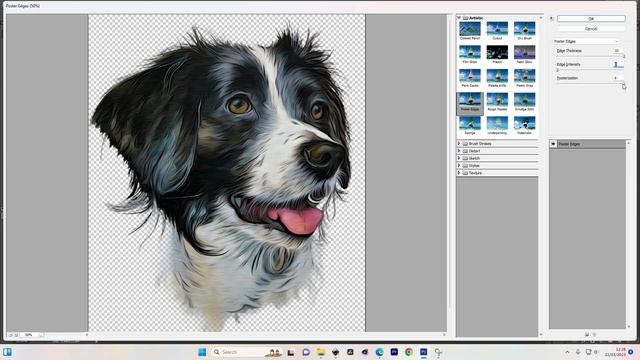Select the Smudge Stick filter thumbnail
640x360 pixels.
point(524,100)
